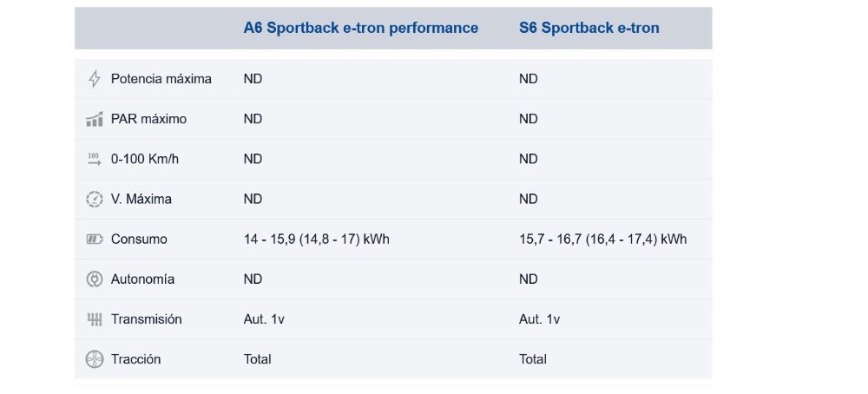Click the S6 consumption value 15,7 - 16,7 kWh

pyautogui.click(x=603, y=239)
